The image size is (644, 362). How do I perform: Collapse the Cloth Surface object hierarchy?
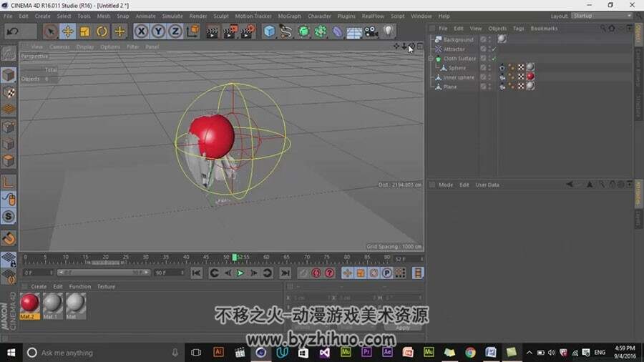pyautogui.click(x=431, y=58)
